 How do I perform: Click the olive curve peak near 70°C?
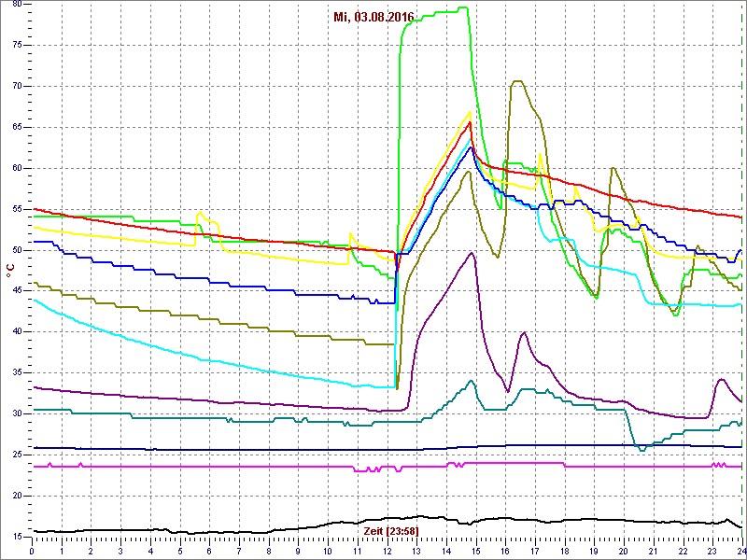517,81
